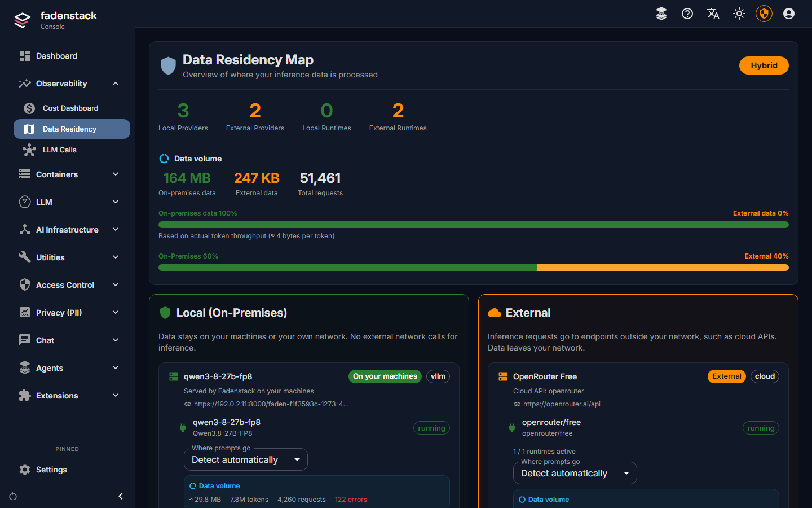Click the Extensions puzzle piece icon
This screenshot has height=508, width=812.
(25, 396)
